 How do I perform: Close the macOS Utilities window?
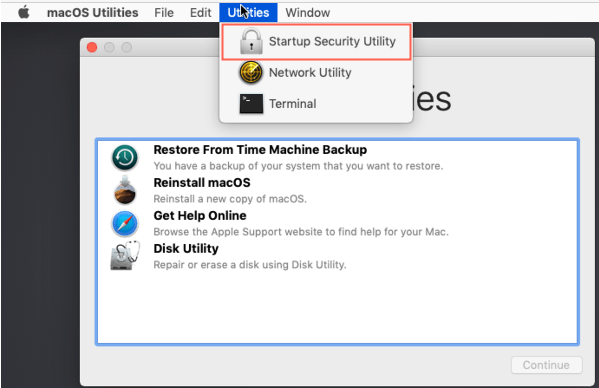[x=92, y=47]
